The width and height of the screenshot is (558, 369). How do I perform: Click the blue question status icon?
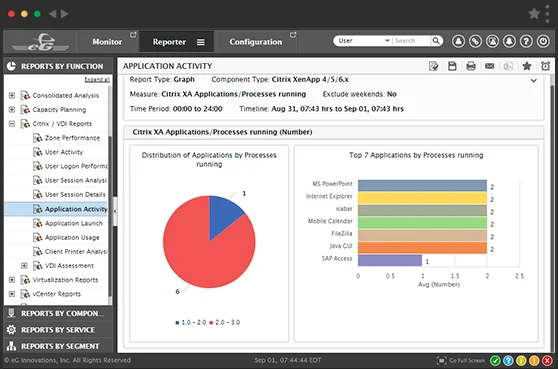coord(508,360)
